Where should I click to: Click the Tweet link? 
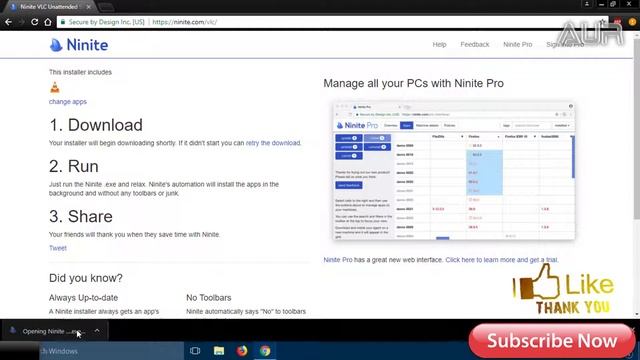click(58, 248)
